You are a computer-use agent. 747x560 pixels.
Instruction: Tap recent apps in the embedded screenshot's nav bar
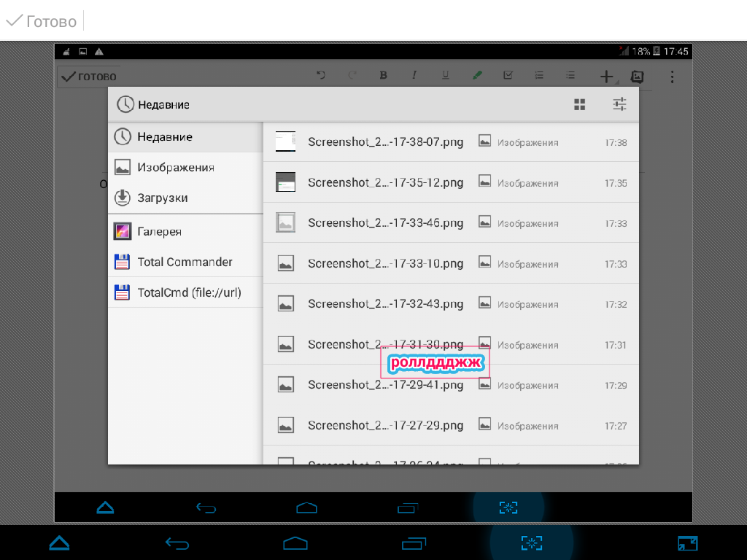407,508
